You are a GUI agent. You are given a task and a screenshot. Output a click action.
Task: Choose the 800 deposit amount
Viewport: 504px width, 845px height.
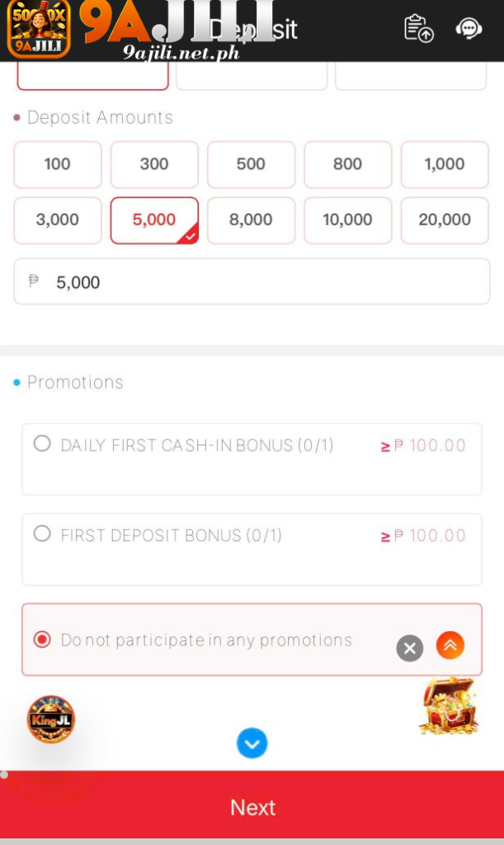click(347, 164)
